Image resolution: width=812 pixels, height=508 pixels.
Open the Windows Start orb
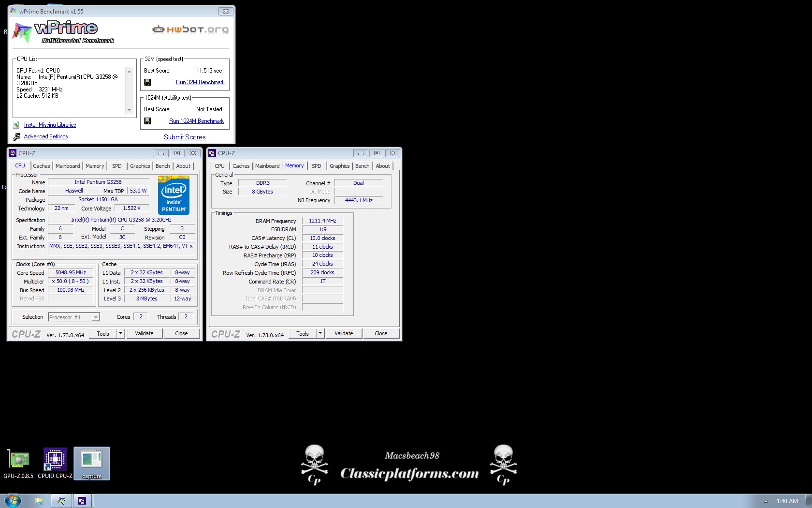click(13, 501)
